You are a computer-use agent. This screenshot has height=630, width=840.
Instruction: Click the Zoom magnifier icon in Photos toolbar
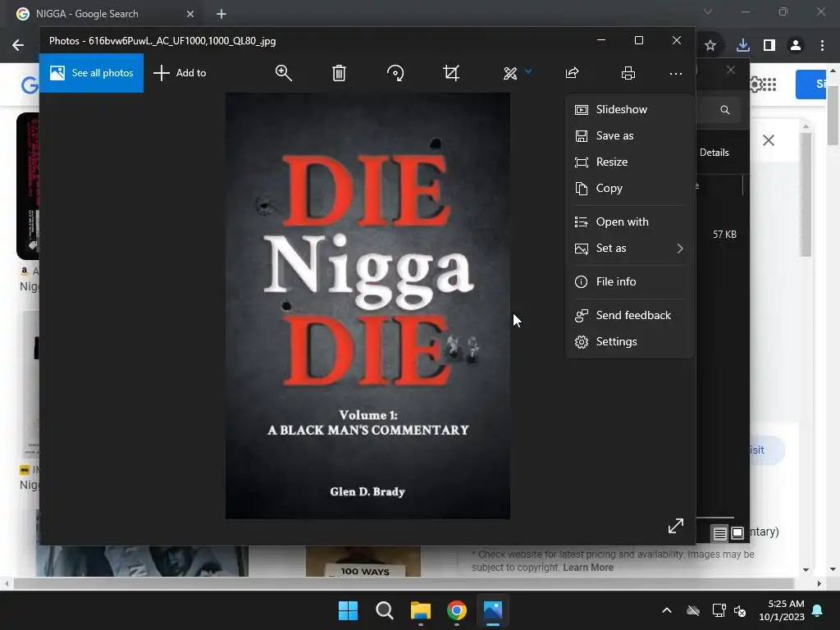tap(283, 73)
